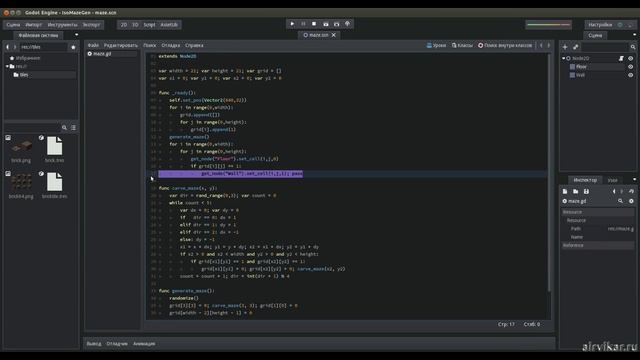640x360 pixels.
Task: Open script editor Поиск menu
Action: (150, 45)
